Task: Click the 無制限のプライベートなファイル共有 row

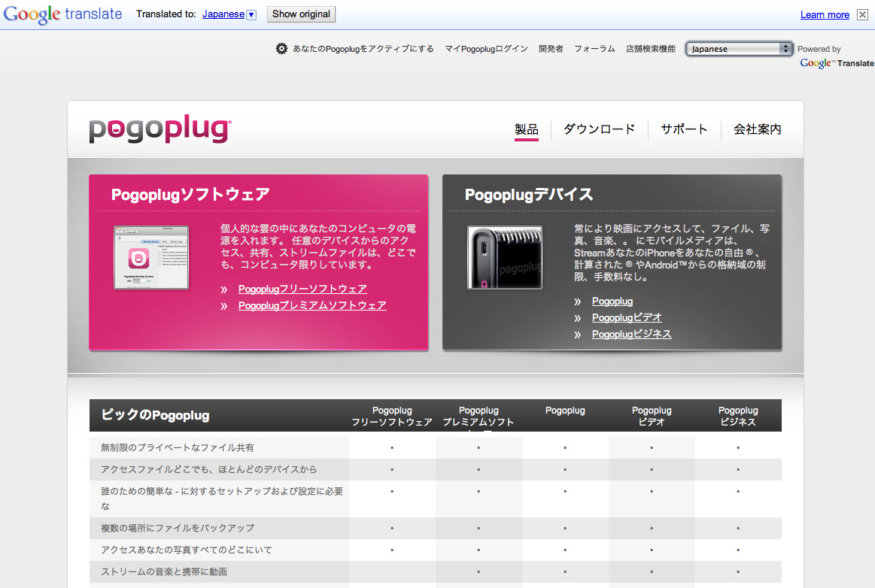Action: pos(436,447)
